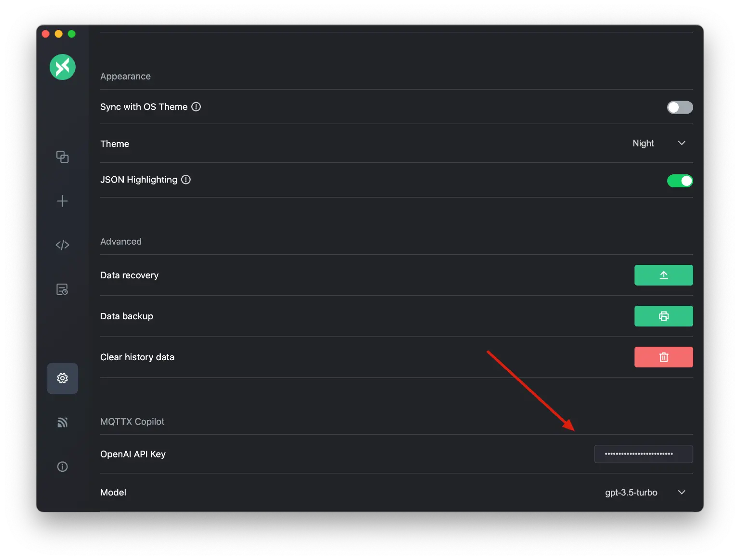Disable the JSON Highlighting switch
This screenshot has width=740, height=560.
(x=680, y=181)
